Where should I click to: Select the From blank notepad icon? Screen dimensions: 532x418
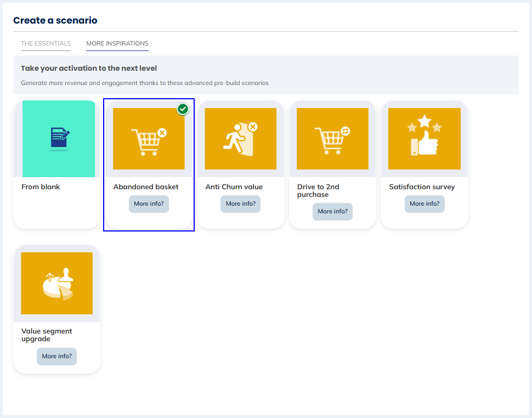pyautogui.click(x=59, y=138)
